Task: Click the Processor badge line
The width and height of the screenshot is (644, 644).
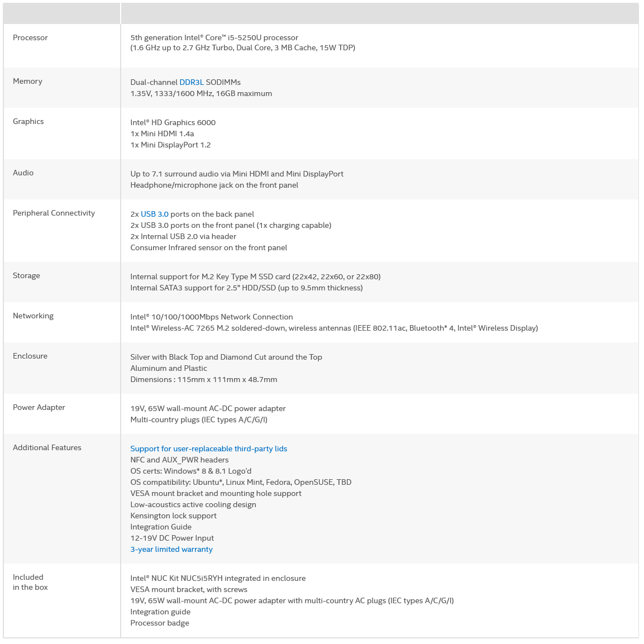Action: [160, 623]
